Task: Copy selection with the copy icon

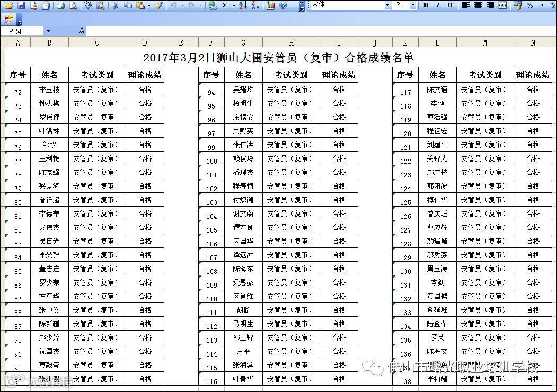Action: pyautogui.click(x=128, y=5)
